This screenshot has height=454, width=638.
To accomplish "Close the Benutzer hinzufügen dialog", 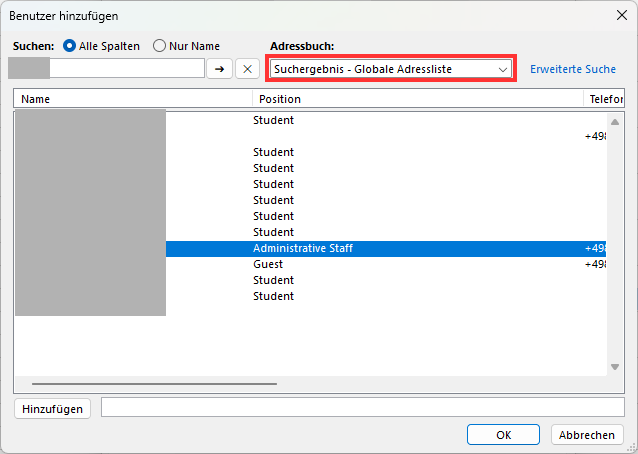I will [621, 15].
